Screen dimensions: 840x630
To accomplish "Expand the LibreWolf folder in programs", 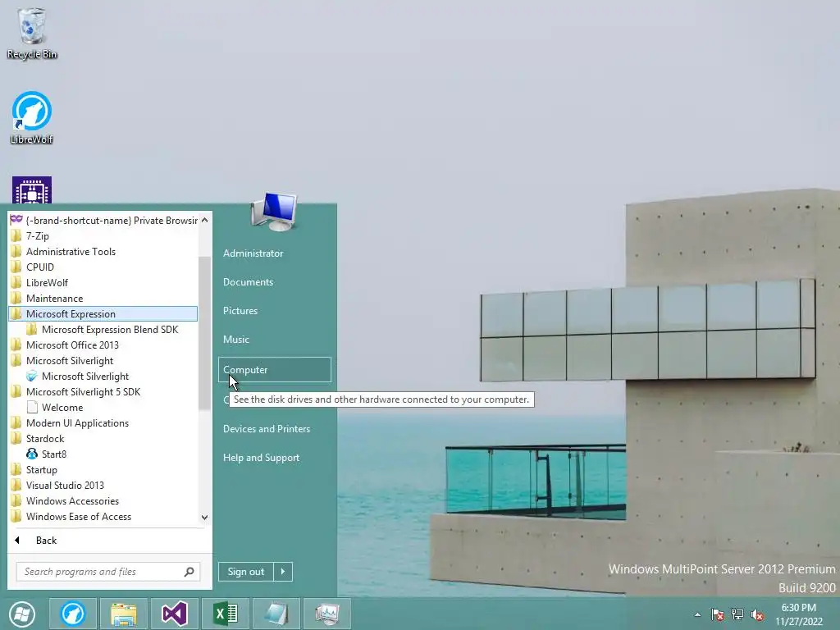I will [x=103, y=282].
